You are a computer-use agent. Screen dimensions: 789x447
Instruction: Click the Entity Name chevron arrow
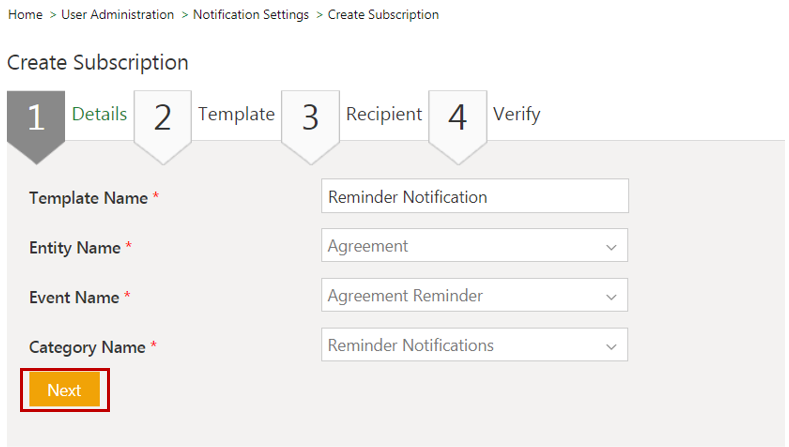pos(611,247)
